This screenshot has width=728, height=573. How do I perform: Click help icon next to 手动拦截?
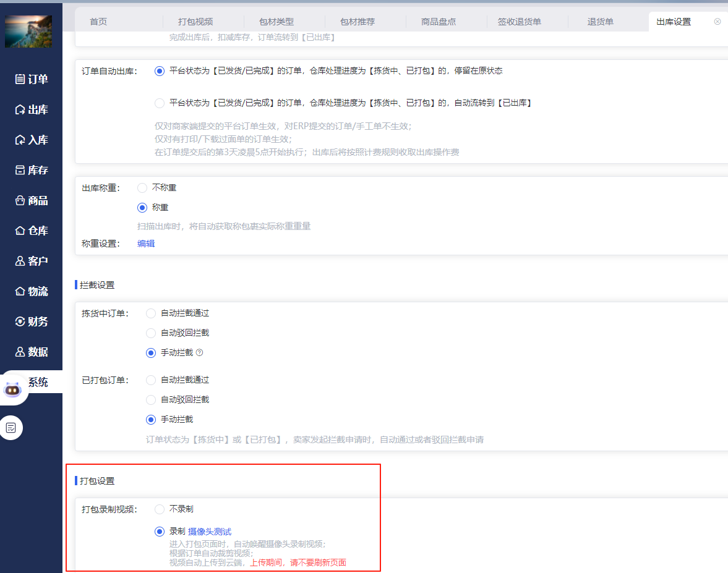[x=199, y=353]
